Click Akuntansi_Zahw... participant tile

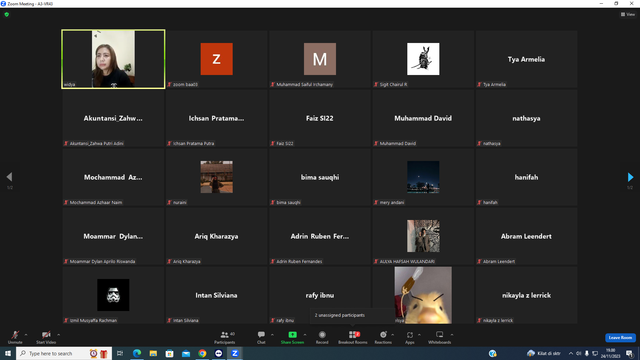click(x=113, y=118)
